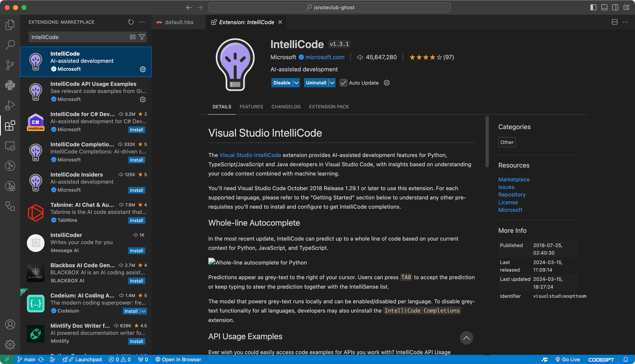This screenshot has height=364, width=635.
Task: Select the Extensions view icon
Action: point(10,126)
